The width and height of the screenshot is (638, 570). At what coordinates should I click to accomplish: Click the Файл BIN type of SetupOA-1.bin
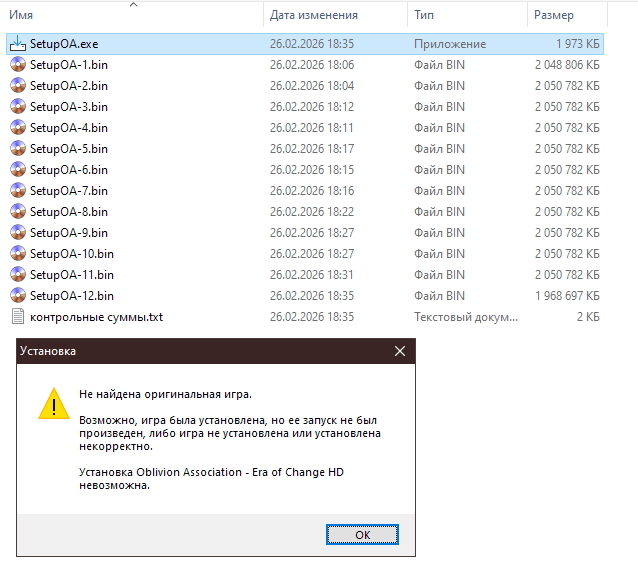click(x=439, y=65)
